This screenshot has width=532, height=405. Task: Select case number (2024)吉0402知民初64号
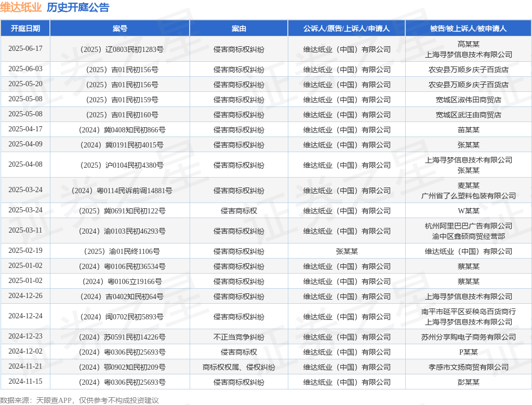(x=122, y=296)
